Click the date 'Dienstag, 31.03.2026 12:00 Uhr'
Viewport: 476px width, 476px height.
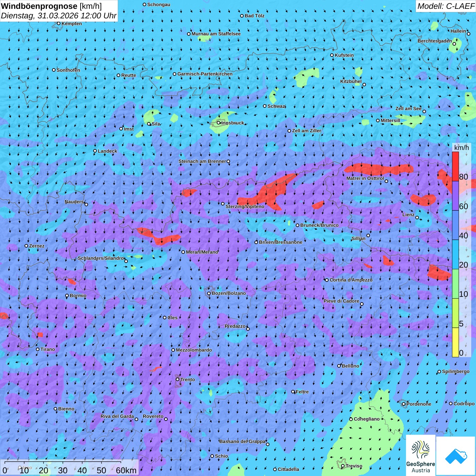tap(59, 16)
